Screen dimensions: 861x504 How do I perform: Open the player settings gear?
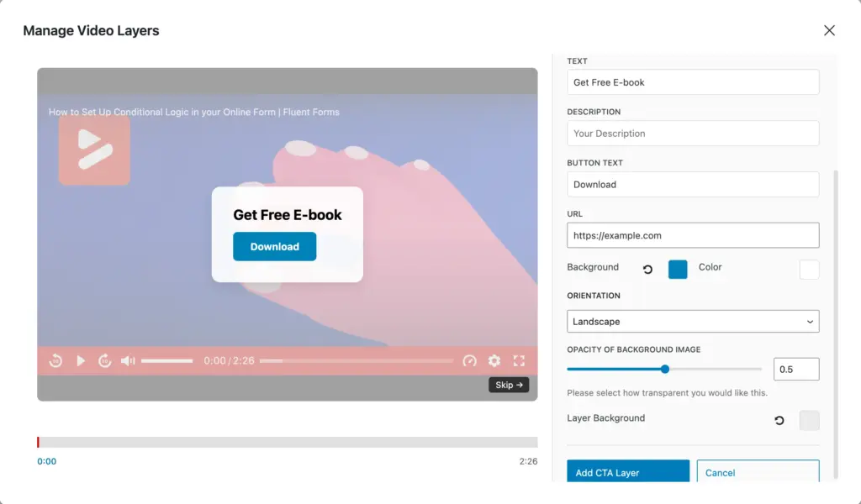pyautogui.click(x=494, y=361)
